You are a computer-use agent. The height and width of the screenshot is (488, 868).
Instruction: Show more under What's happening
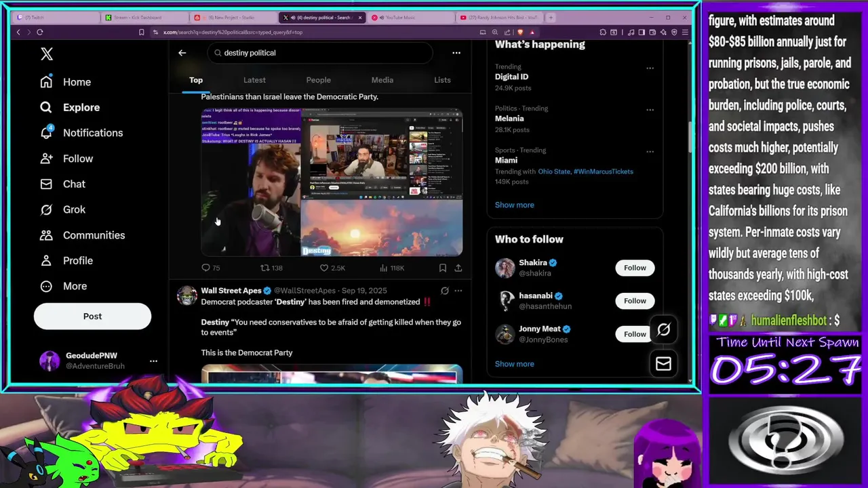514,205
